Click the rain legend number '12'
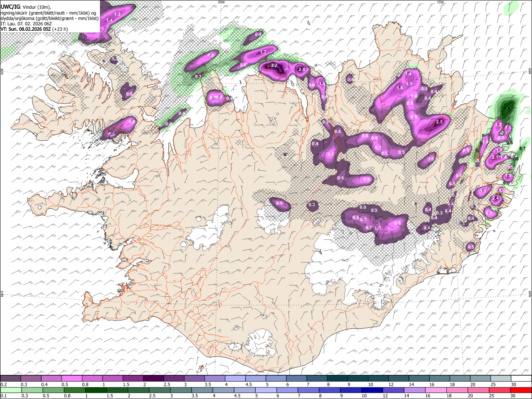This screenshot has height=399, width=532. pos(385,396)
